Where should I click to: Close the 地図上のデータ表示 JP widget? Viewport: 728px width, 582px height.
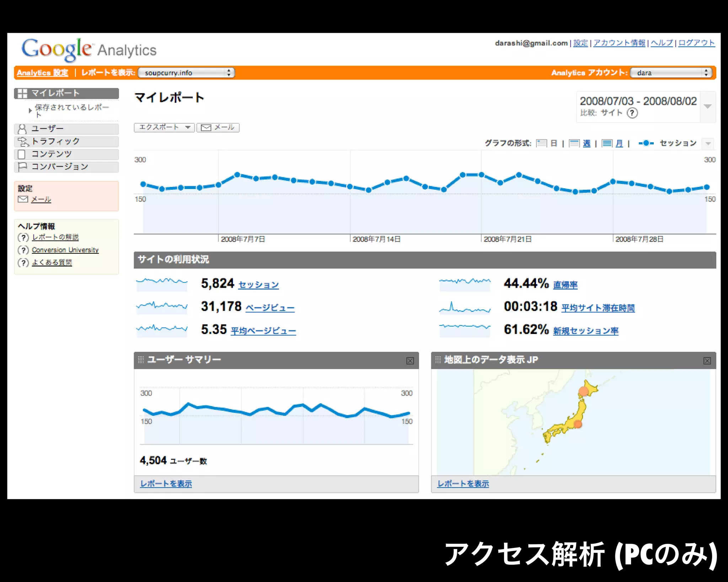pos(707,361)
